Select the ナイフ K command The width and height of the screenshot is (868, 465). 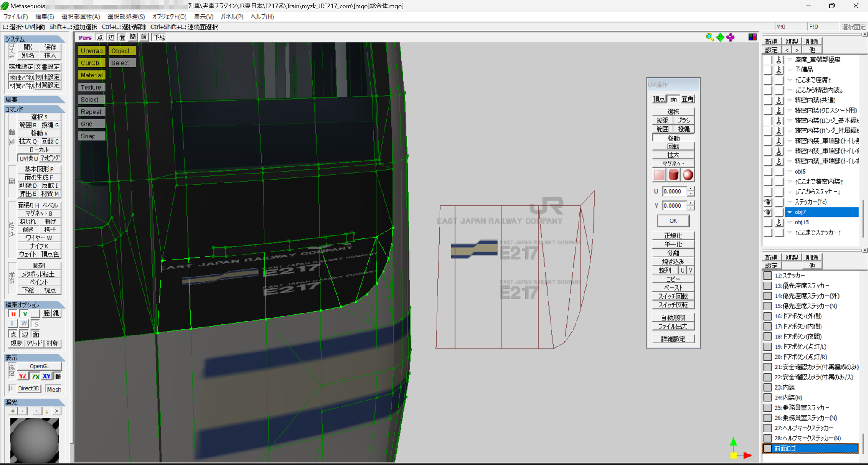pos(39,246)
